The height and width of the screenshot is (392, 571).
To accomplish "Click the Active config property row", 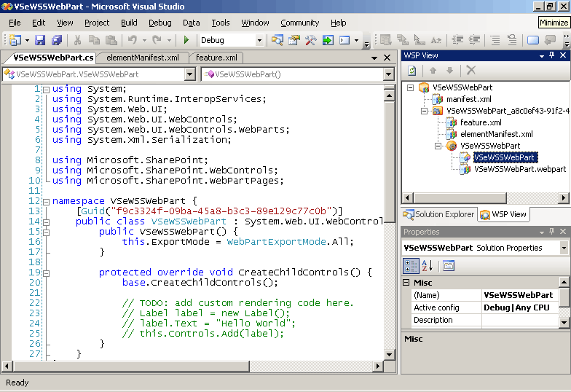I will (x=485, y=307).
